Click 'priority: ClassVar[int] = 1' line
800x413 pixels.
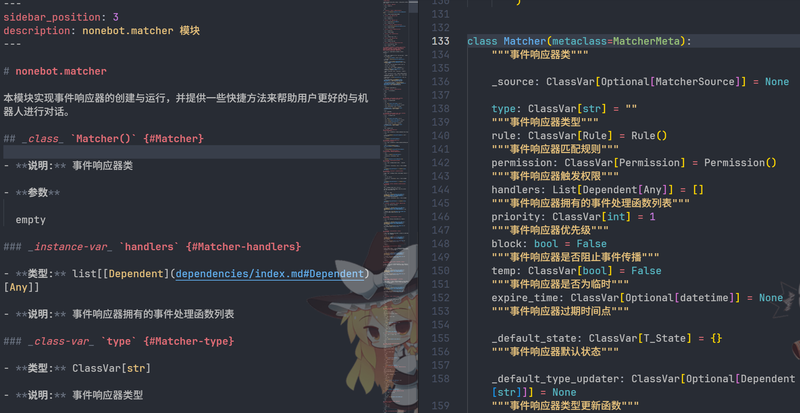(573, 217)
